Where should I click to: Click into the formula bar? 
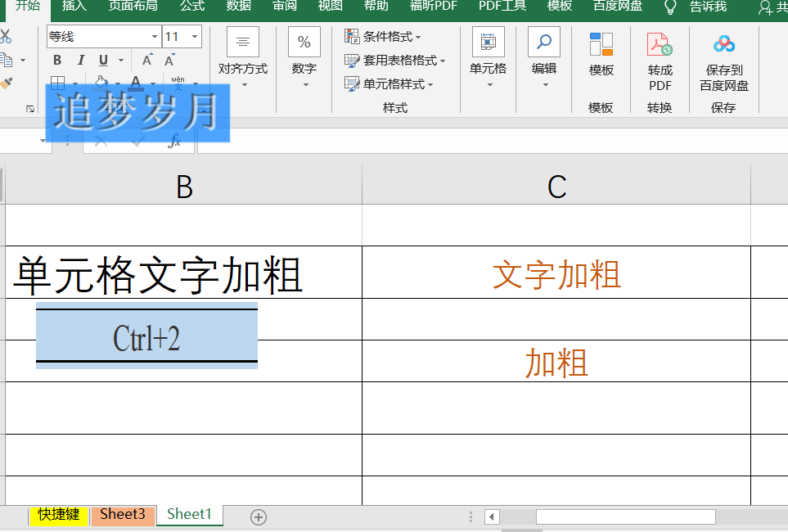[493, 141]
